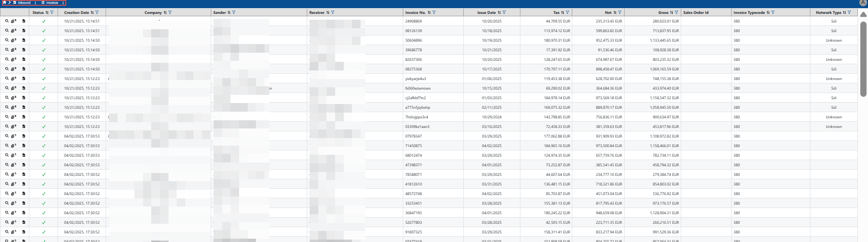Go to the Home breadcrumb icon
Screen dimensions: 868x242
point(4,3)
